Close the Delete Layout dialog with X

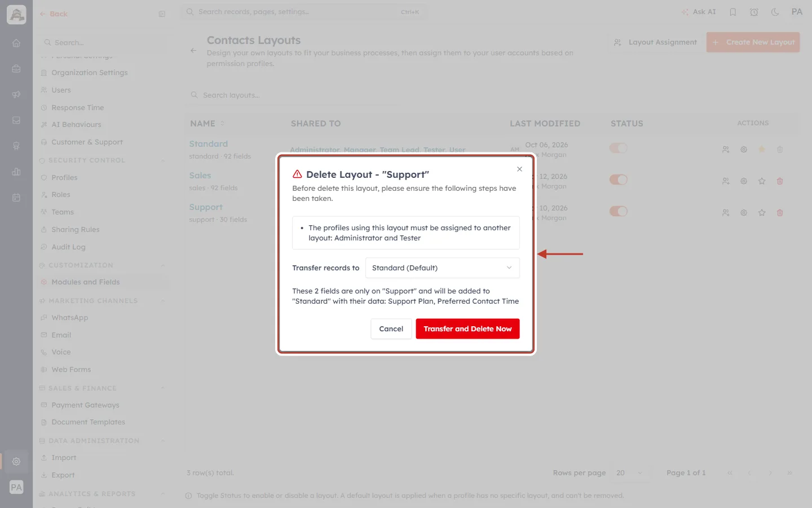[519, 169]
